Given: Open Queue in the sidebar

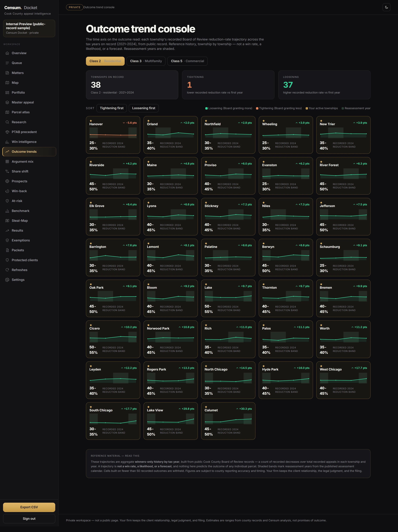Looking at the screenshot, I should 29,63.
